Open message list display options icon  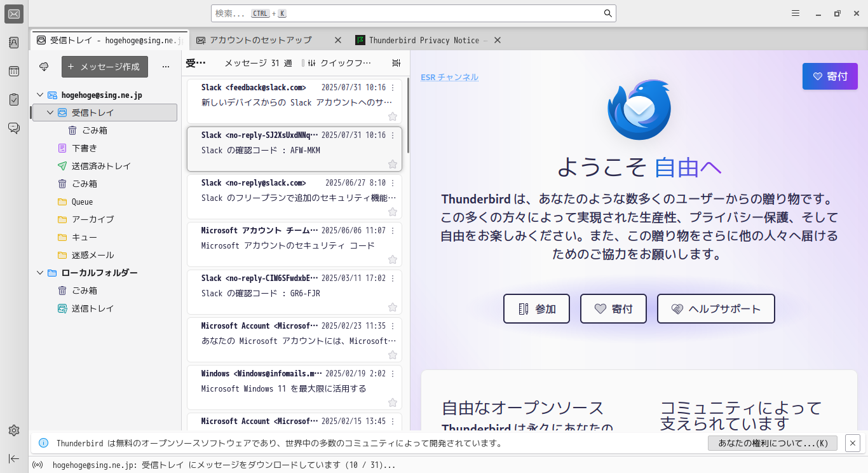[397, 63]
